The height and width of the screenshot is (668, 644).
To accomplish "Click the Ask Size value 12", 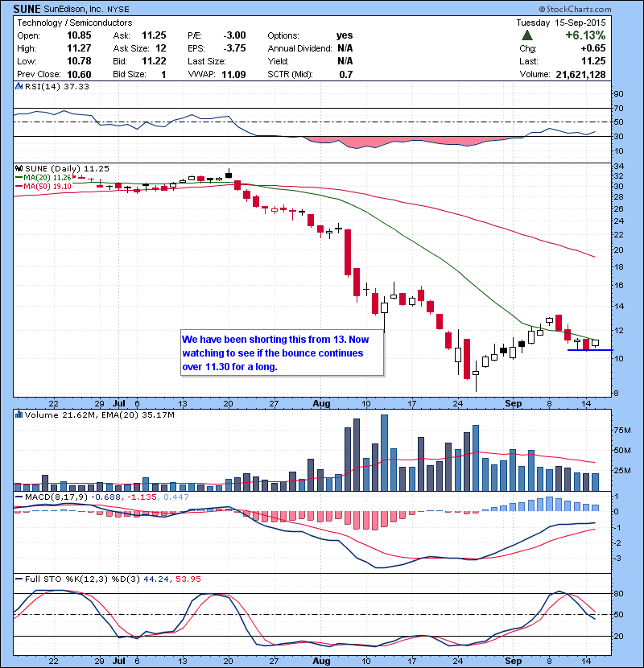I will tap(161, 48).
